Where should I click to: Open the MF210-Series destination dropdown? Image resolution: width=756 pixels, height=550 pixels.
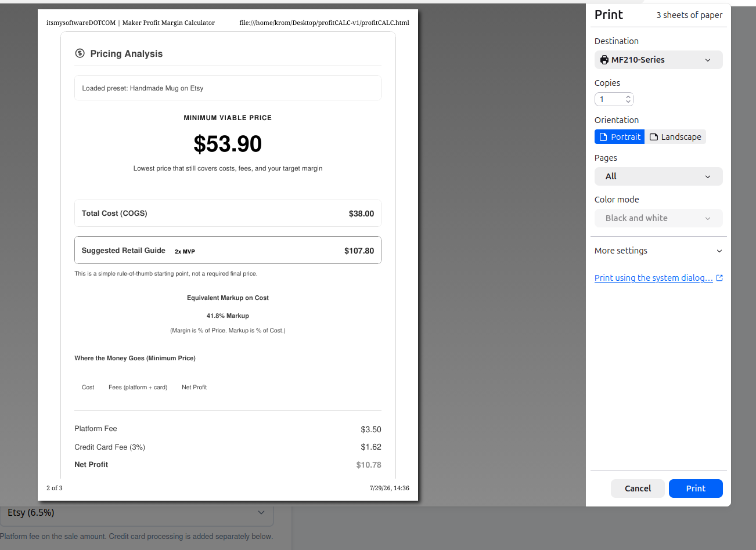pos(658,60)
